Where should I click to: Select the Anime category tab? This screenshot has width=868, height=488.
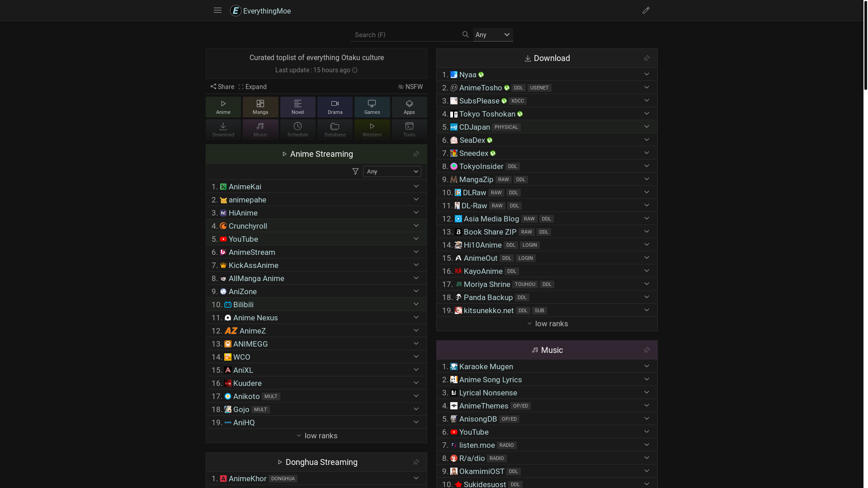[223, 107]
